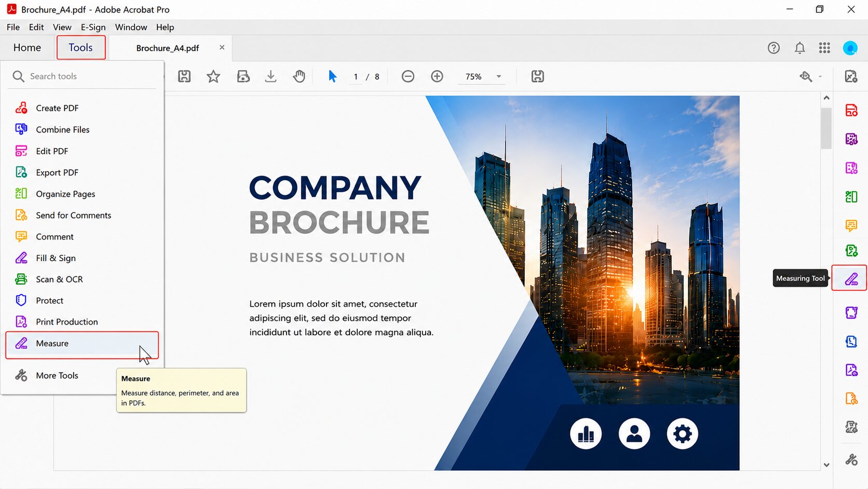
Task: Switch to the Home tab
Action: [27, 48]
